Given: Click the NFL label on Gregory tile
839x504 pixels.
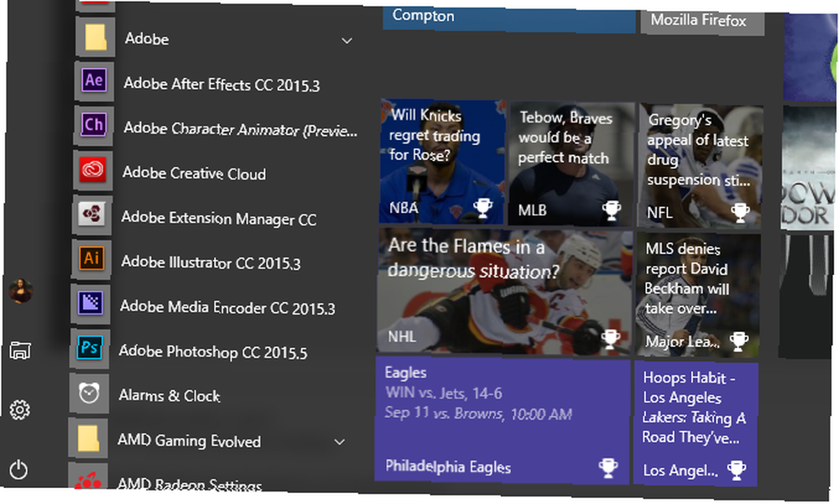Looking at the screenshot, I should (659, 213).
